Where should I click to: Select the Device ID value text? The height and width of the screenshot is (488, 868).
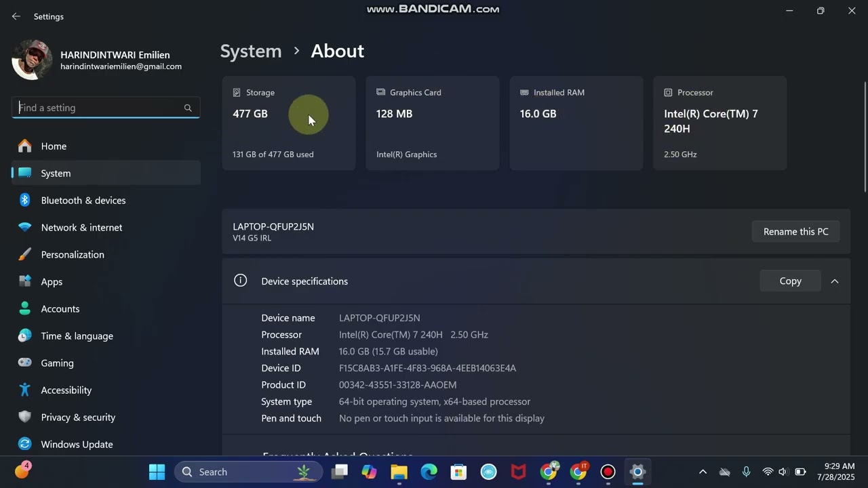427,368
